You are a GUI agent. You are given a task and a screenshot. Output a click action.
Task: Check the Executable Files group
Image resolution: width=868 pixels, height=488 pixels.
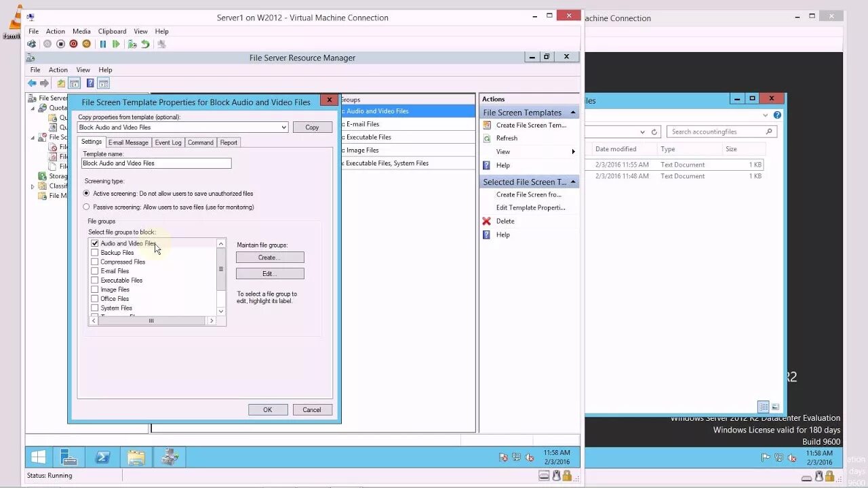(95, 280)
